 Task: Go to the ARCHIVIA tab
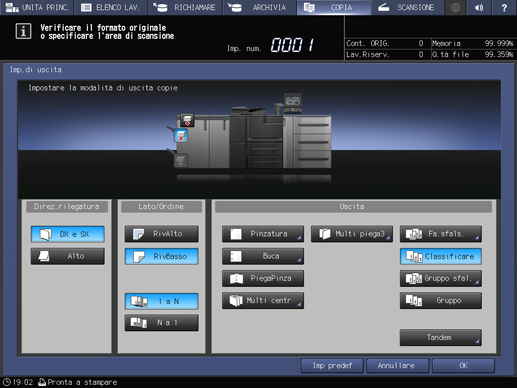click(x=259, y=7)
